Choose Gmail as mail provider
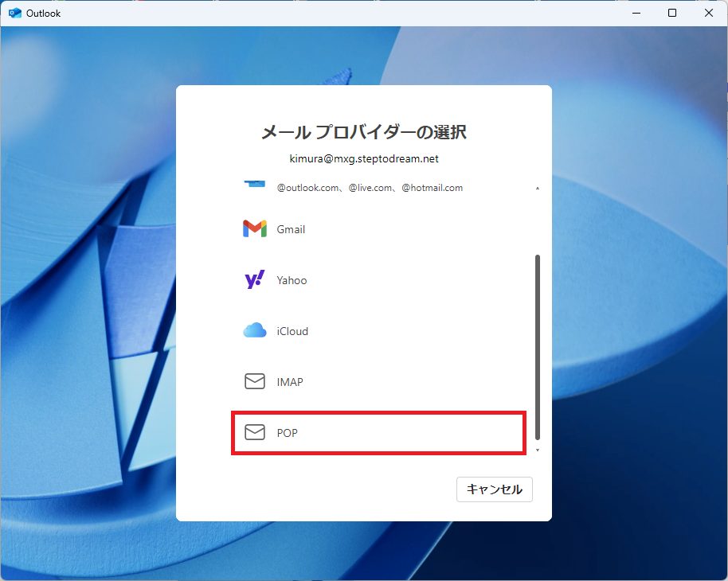The width and height of the screenshot is (728, 581). (x=378, y=228)
